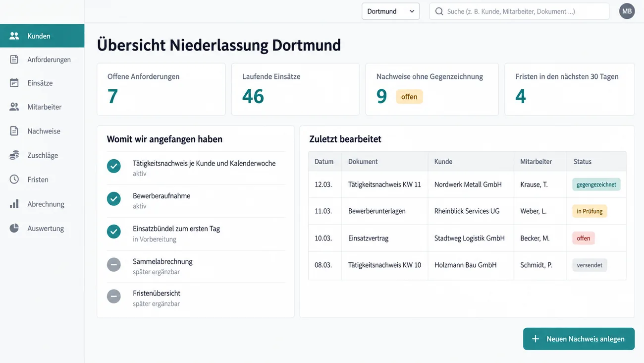The height and width of the screenshot is (363, 644).
Task: Click the checkmark icon beside Bewerberaufnahme
Action: [x=114, y=199]
